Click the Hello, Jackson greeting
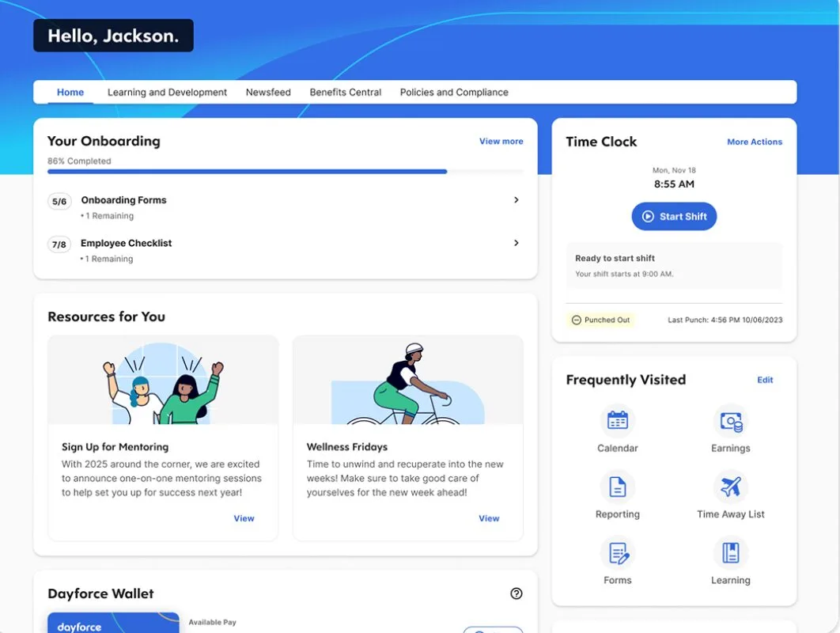 coord(113,36)
